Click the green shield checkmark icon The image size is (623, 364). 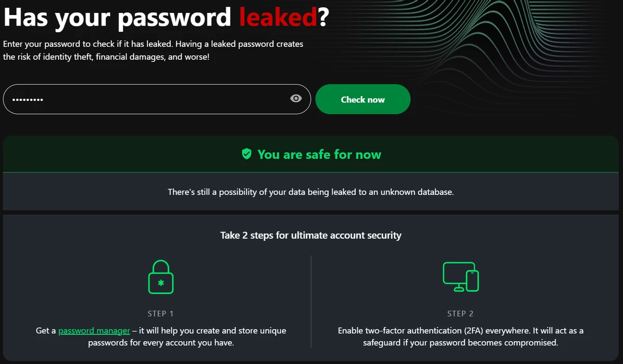247,154
